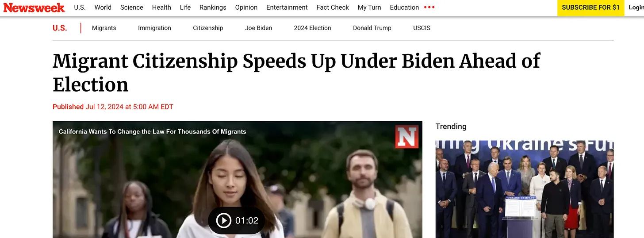644x238 pixels.
Task: Open the Entertainment section
Action: [x=287, y=8]
